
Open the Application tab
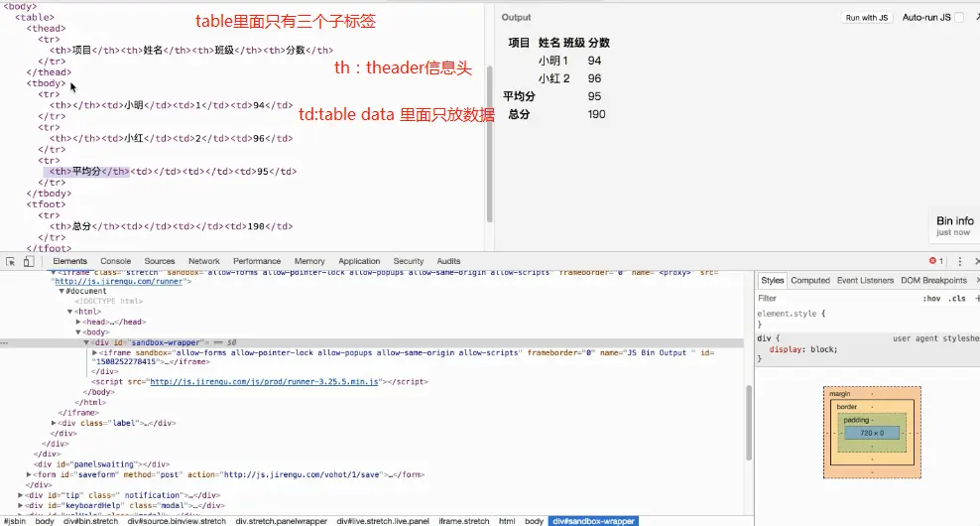pyautogui.click(x=359, y=261)
